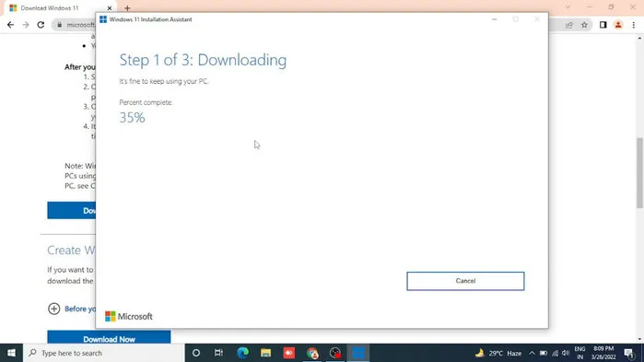Screen dimensions: 644x362
Task: Launch Microsoft Edge from taskbar
Action: pos(242,353)
